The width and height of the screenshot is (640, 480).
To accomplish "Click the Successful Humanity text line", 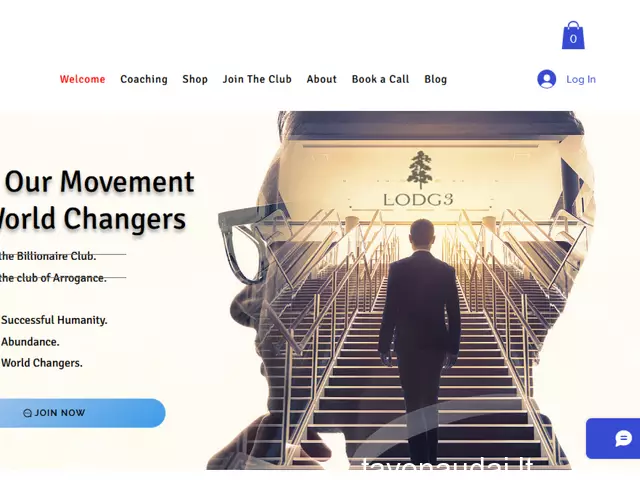I will 54,320.
